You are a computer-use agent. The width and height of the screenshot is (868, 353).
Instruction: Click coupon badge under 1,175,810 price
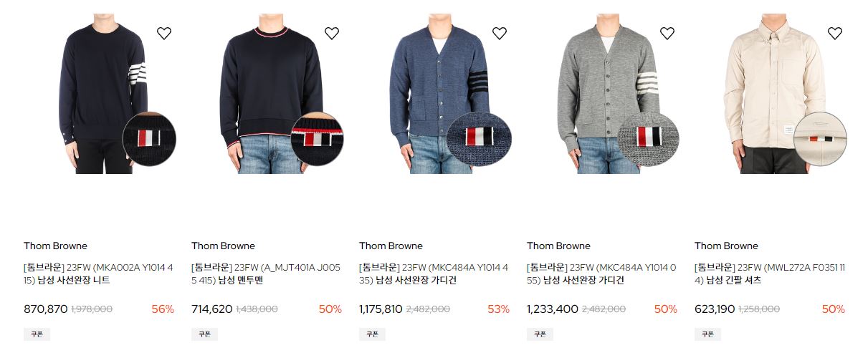(x=372, y=334)
